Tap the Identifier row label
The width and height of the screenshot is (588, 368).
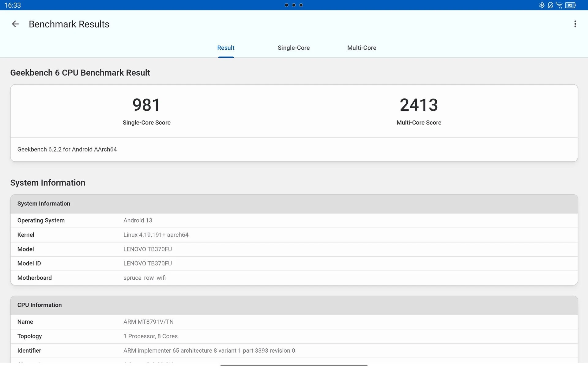[29, 351]
